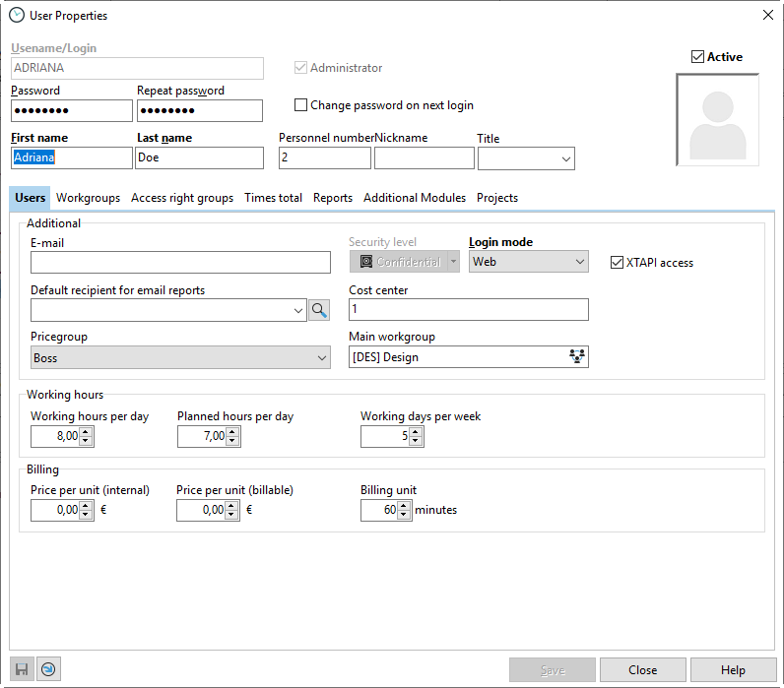Decrease Planned hours per day with down arrow
This screenshot has height=688, width=784.
click(232, 441)
